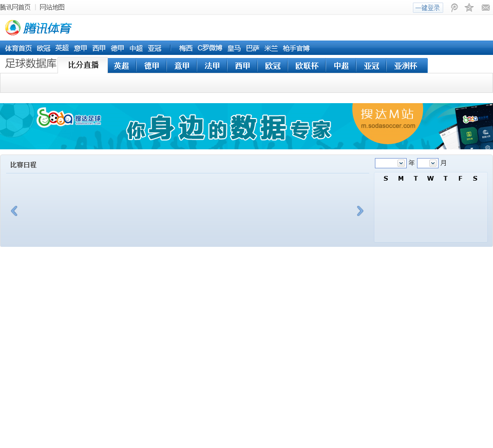The width and height of the screenshot is (493, 448).
Task: Switch to the 欧冠 database tab
Action: (273, 66)
